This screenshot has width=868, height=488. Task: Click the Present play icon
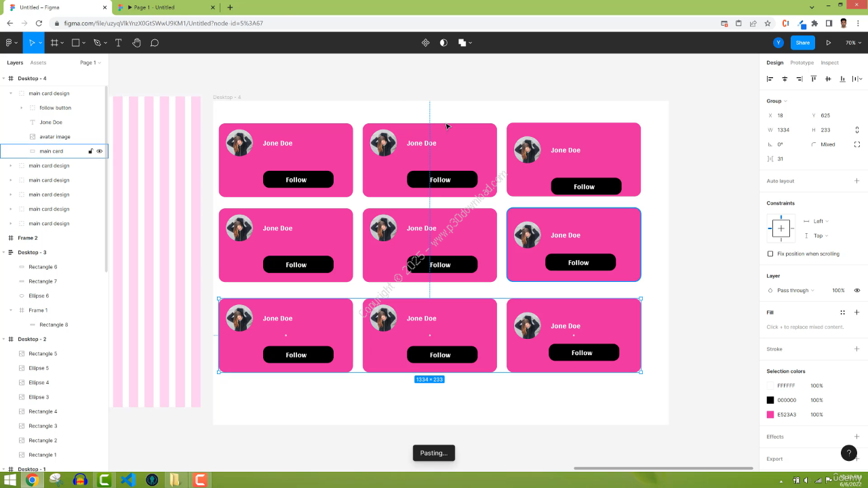828,43
